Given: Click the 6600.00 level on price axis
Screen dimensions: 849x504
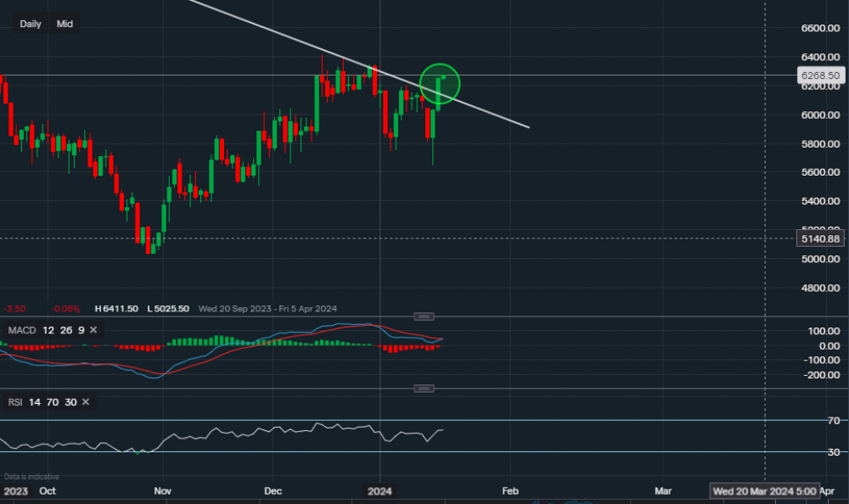Looking at the screenshot, I should tap(822, 28).
